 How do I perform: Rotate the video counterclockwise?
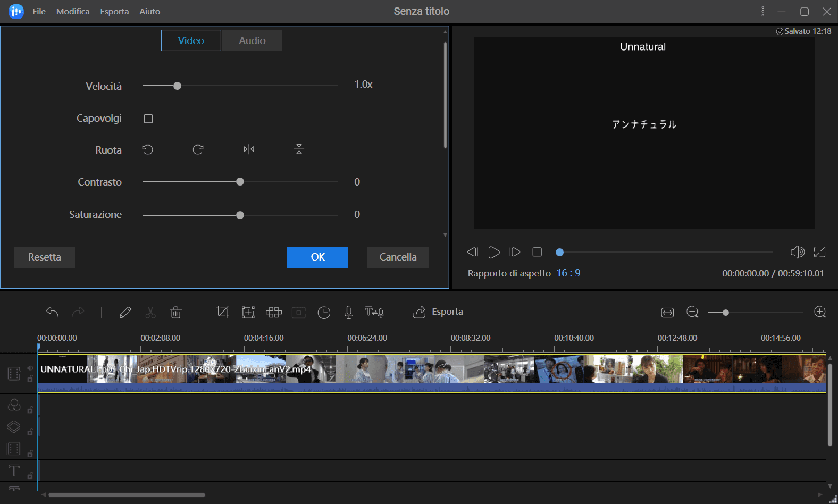[147, 150]
